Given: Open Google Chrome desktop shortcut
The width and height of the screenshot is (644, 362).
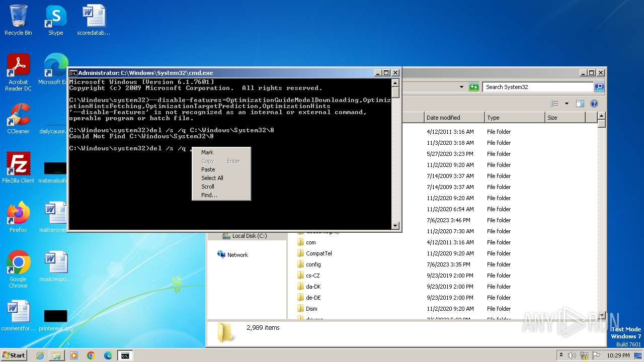Looking at the screenshot, I should (x=18, y=269).
